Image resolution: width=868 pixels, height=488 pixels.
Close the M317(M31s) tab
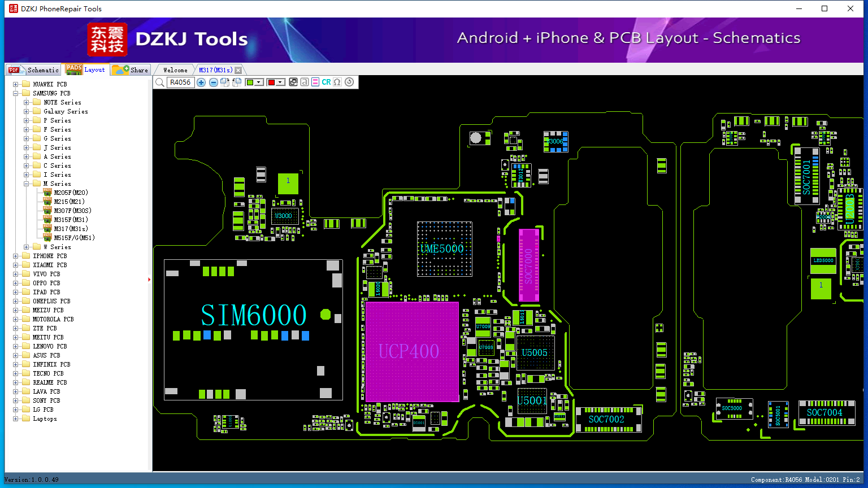(x=238, y=70)
